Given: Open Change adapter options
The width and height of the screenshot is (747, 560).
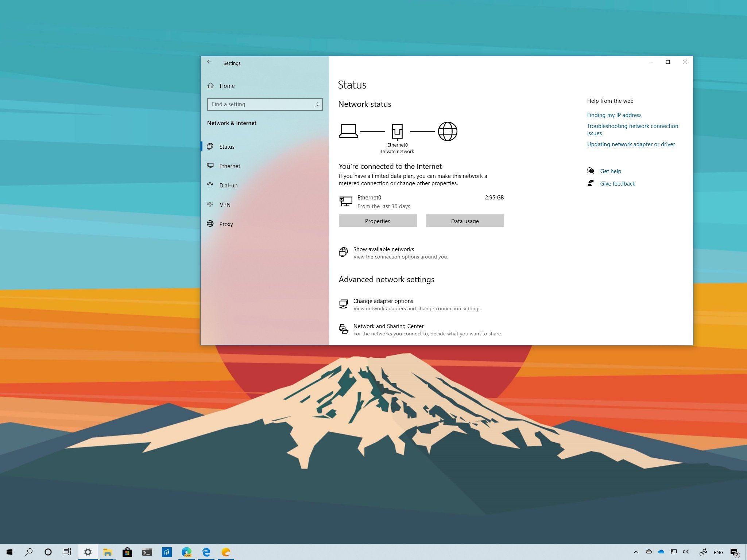Looking at the screenshot, I should click(x=383, y=301).
